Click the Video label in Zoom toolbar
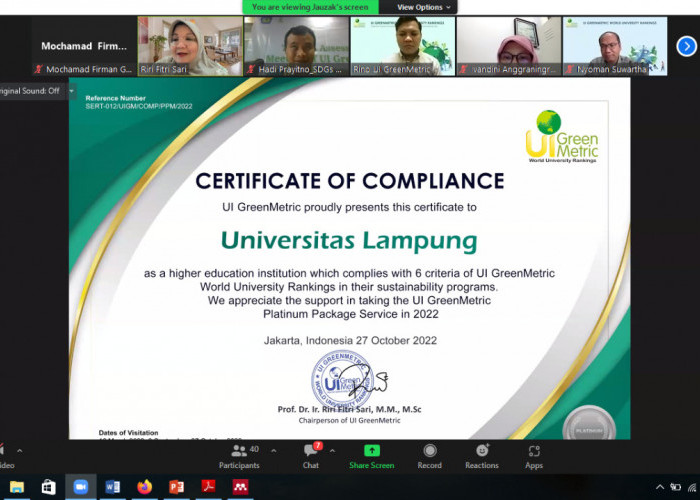 [x=6, y=465]
